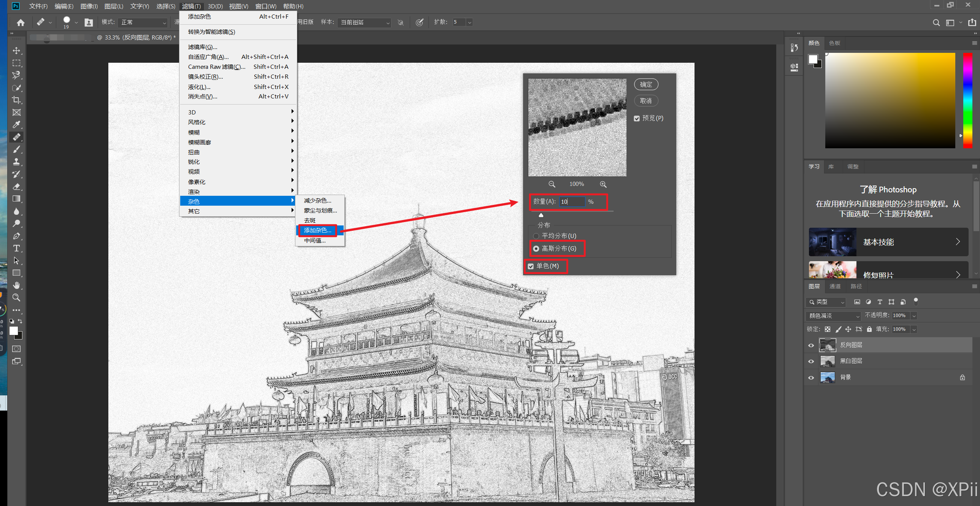Click the 确定 button
Screen dimensions: 980x506
pos(645,84)
